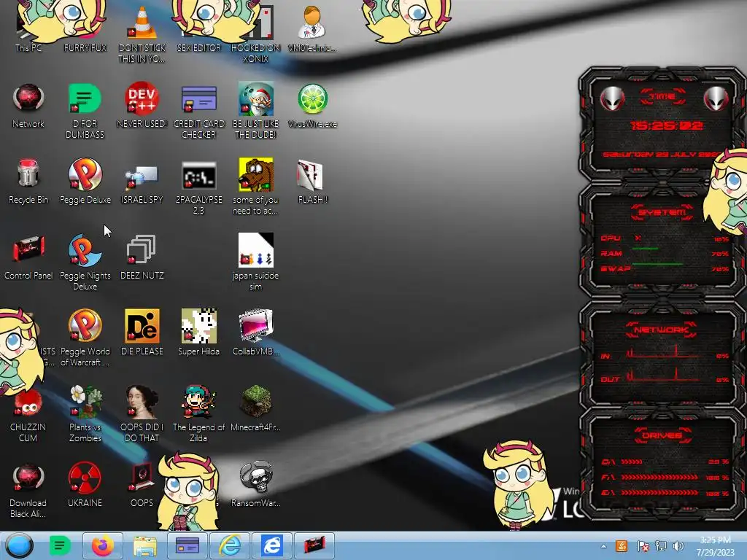Open the credit card app in taskbar

pos(187,545)
